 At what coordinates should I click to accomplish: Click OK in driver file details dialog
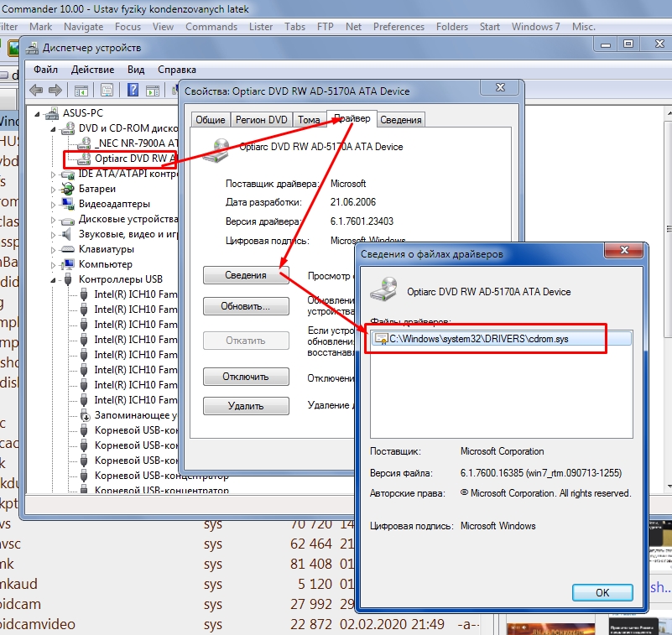point(602,592)
